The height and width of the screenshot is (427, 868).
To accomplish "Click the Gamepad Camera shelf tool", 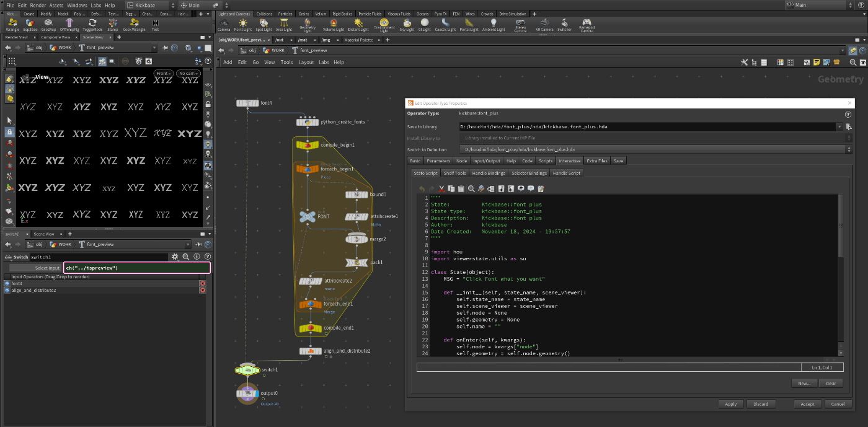I will pyautogui.click(x=587, y=25).
